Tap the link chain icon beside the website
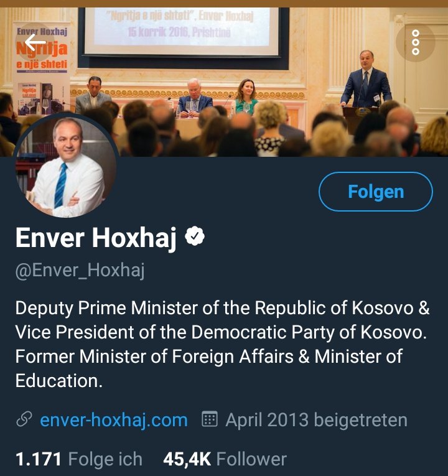 click(x=24, y=419)
